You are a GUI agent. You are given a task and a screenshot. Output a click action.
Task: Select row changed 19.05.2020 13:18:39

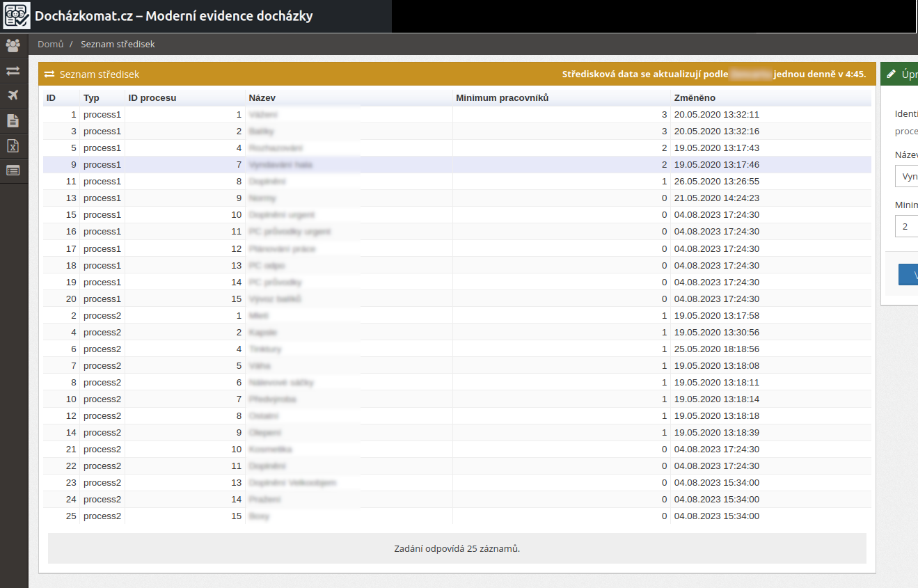457,432
